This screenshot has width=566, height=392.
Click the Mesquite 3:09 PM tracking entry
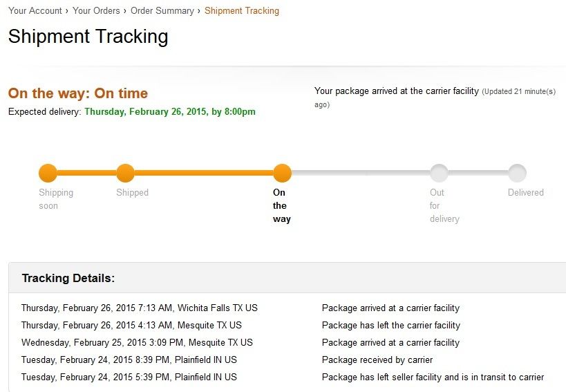pos(137,343)
